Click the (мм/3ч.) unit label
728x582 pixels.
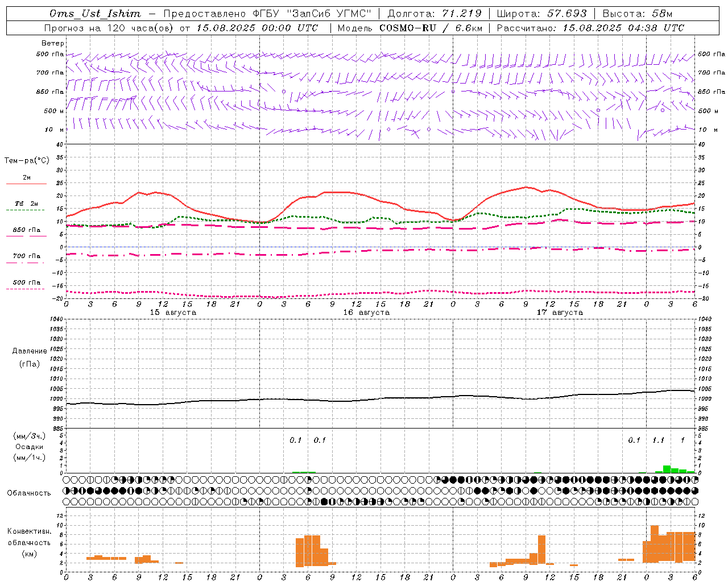tap(30, 436)
